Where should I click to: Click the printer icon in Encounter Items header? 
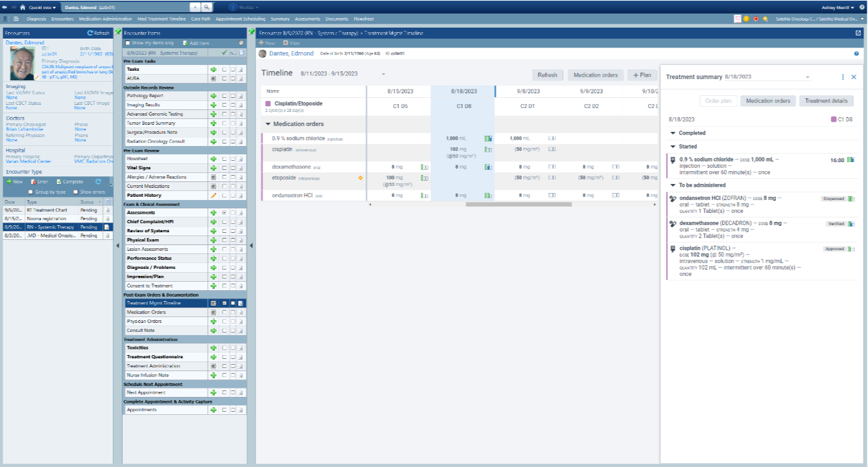coord(241,42)
